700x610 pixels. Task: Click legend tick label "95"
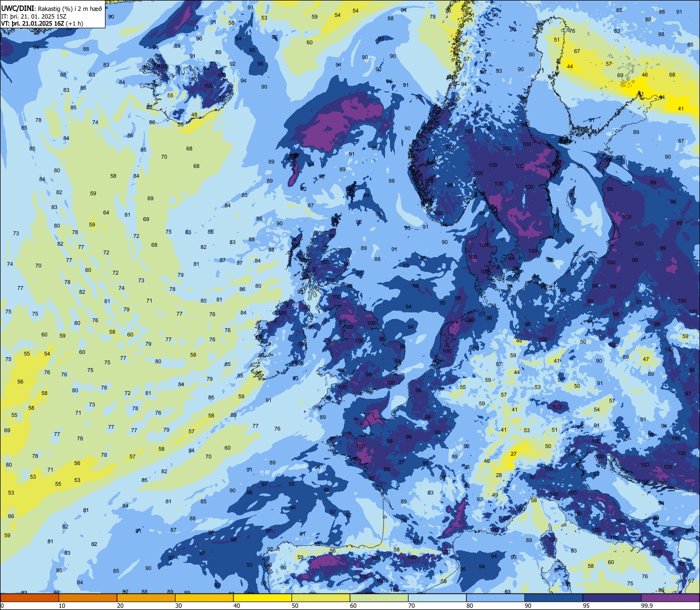click(x=586, y=606)
